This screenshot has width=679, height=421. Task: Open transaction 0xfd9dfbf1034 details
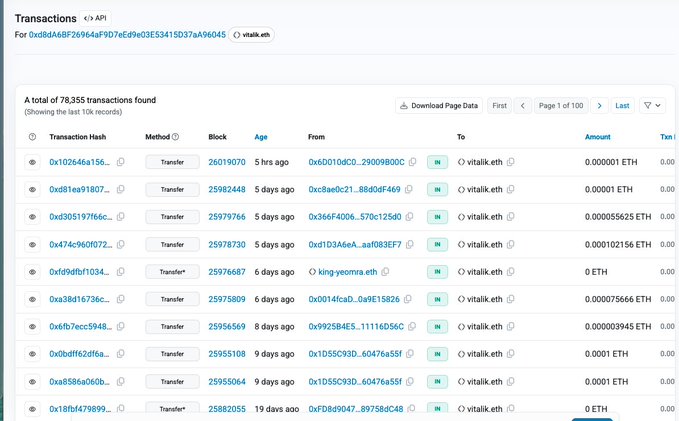(x=79, y=272)
